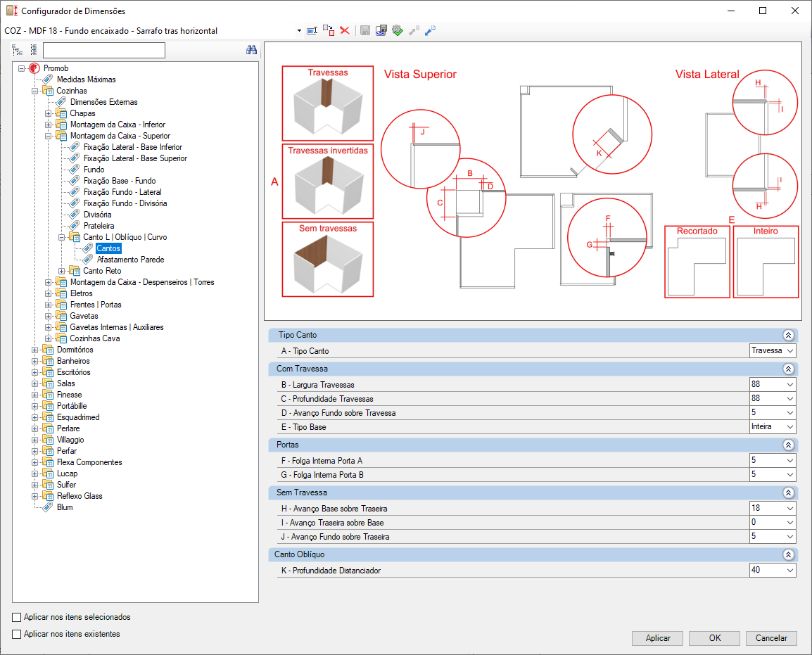Image resolution: width=812 pixels, height=655 pixels.
Task: Select Fixação Fundo - Lateral item
Action: [122, 192]
